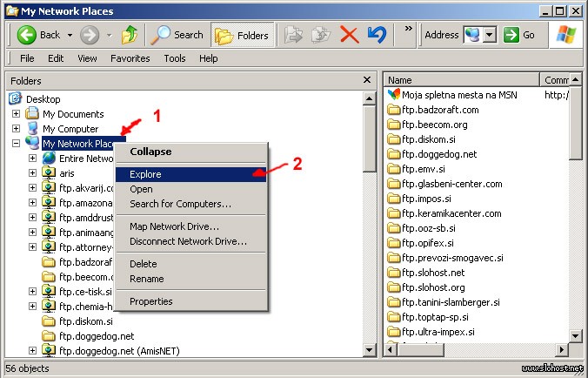Image resolution: width=588 pixels, height=378 pixels.
Task: Click the blue Undo arrow icon
Action: (376, 35)
